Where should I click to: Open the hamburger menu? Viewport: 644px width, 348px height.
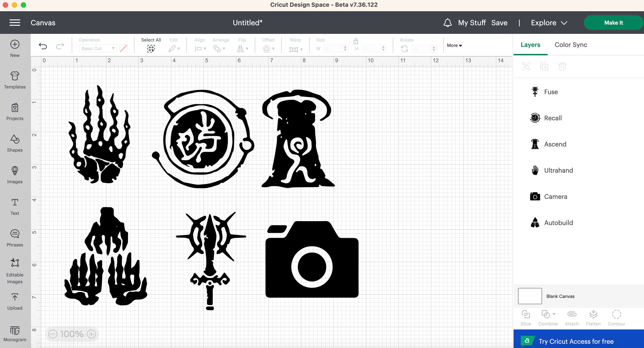click(x=15, y=23)
